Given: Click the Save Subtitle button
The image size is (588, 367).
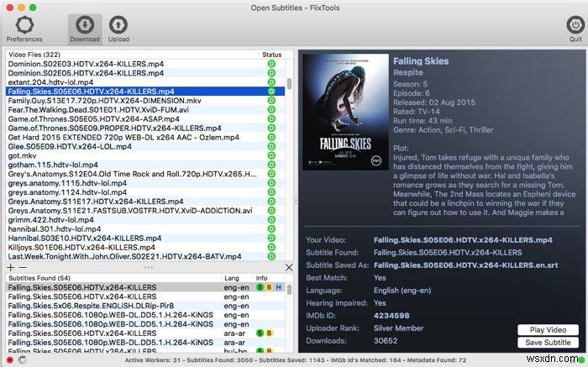Looking at the screenshot, I should (548, 343).
